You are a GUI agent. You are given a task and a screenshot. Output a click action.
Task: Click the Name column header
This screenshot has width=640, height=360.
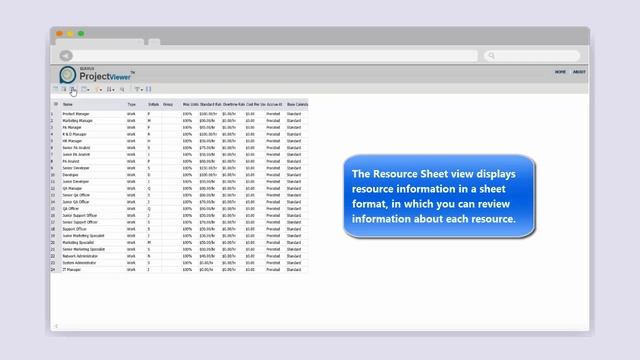click(68, 104)
